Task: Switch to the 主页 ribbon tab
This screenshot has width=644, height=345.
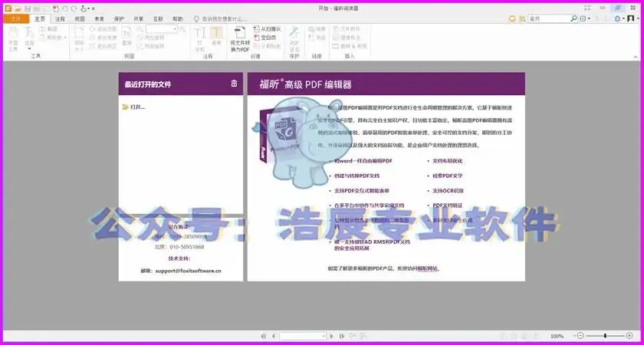Action: (40, 19)
